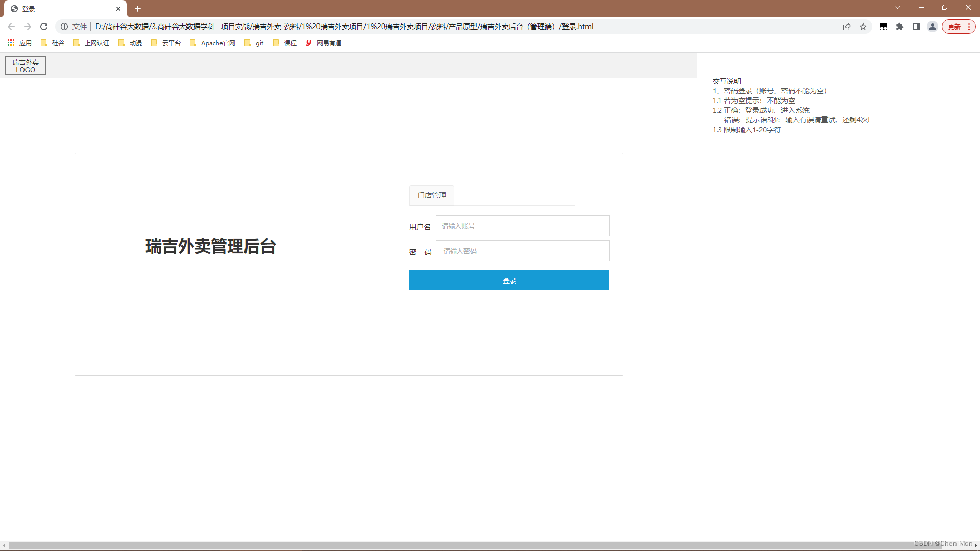The height and width of the screenshot is (551, 980).
Task: Click the blue 登录 login button
Action: (509, 280)
